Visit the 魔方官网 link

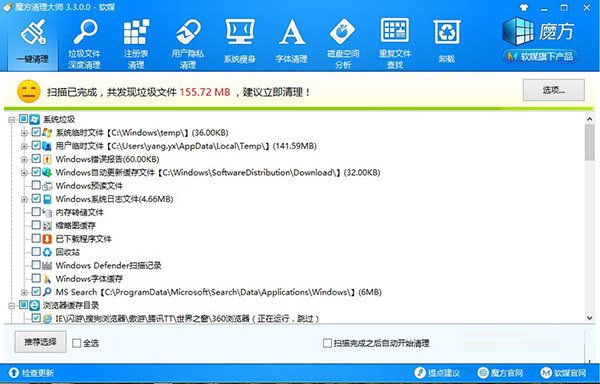[x=507, y=373]
